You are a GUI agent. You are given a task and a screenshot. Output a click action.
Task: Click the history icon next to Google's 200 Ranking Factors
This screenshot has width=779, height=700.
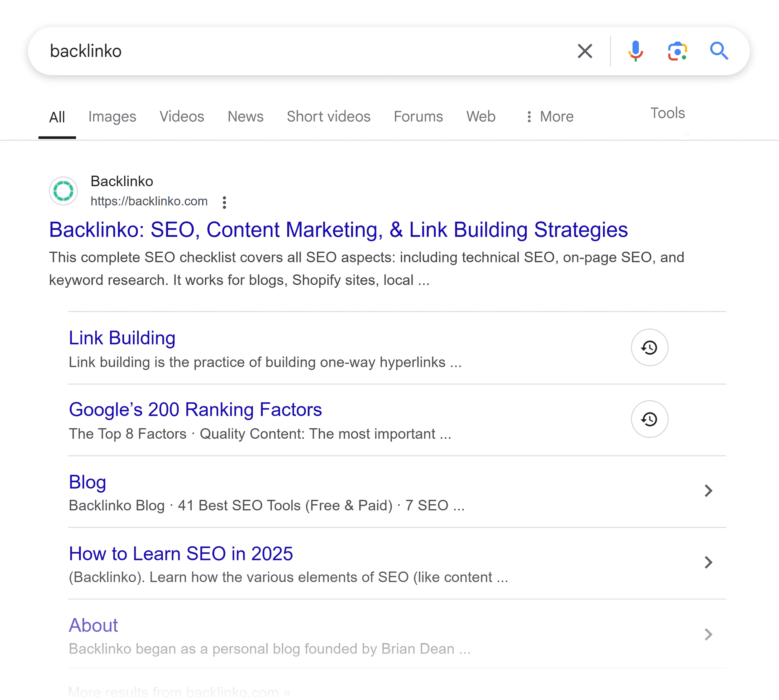pyautogui.click(x=649, y=419)
